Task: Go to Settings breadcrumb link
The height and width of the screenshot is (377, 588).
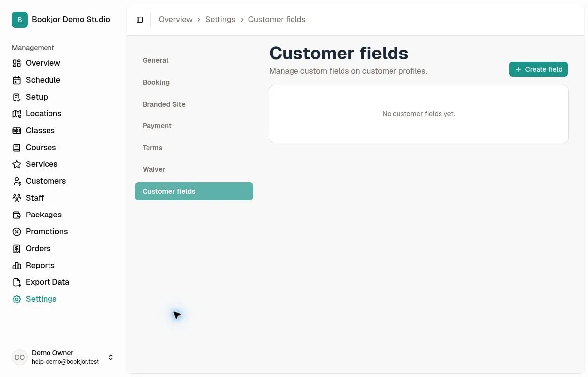Action: [220, 19]
